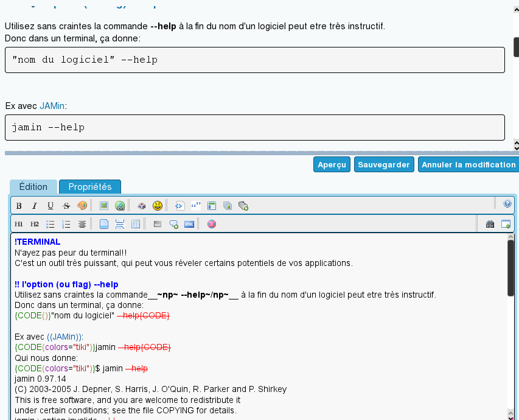The width and height of the screenshot is (519, 420).
Task: Click the striped divider handle above the buttons
Action: coord(262,153)
